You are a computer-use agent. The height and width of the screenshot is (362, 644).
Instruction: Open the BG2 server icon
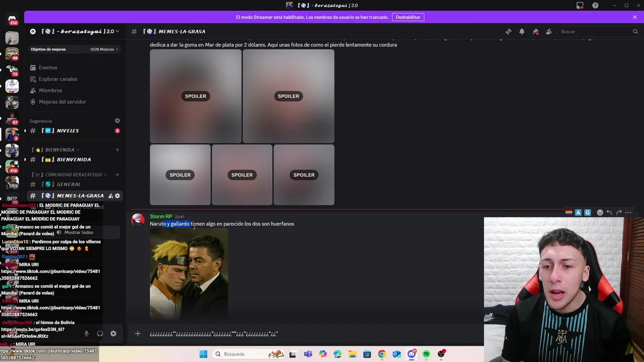(x=12, y=199)
